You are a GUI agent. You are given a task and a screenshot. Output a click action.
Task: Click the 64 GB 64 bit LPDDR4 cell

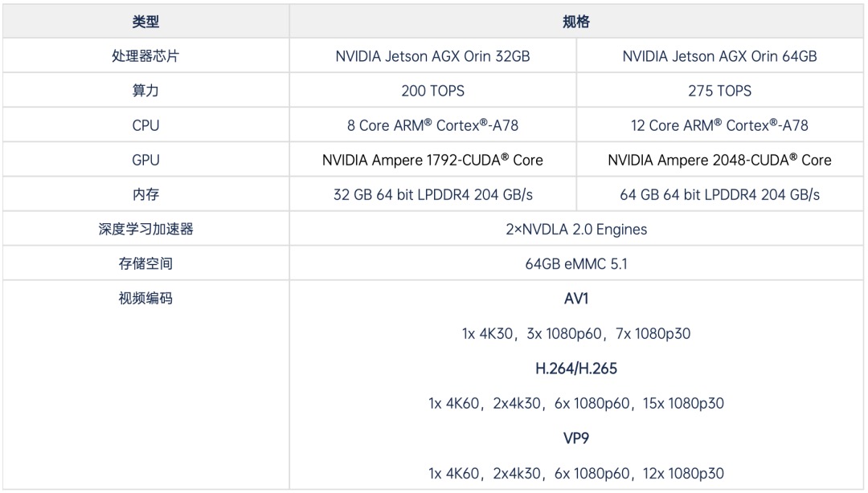click(719, 195)
